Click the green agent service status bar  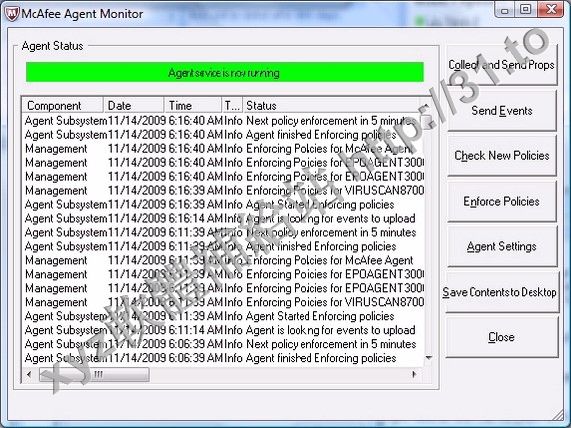[x=225, y=72]
